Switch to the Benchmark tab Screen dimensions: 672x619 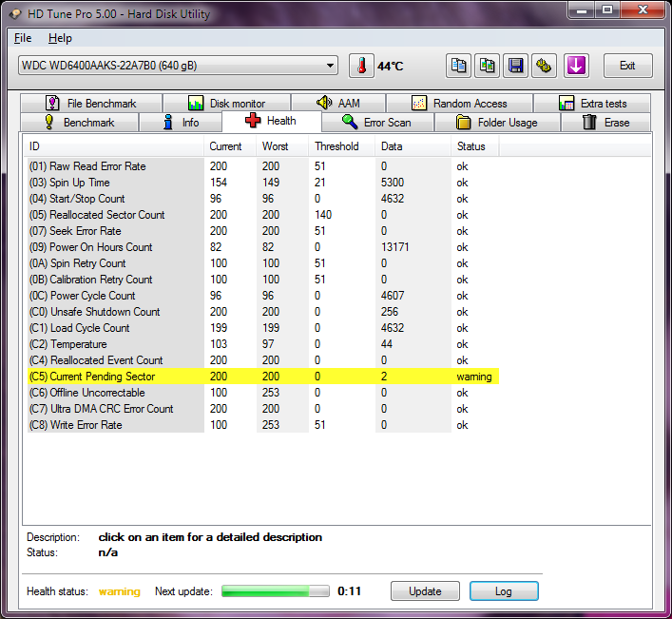(79, 122)
